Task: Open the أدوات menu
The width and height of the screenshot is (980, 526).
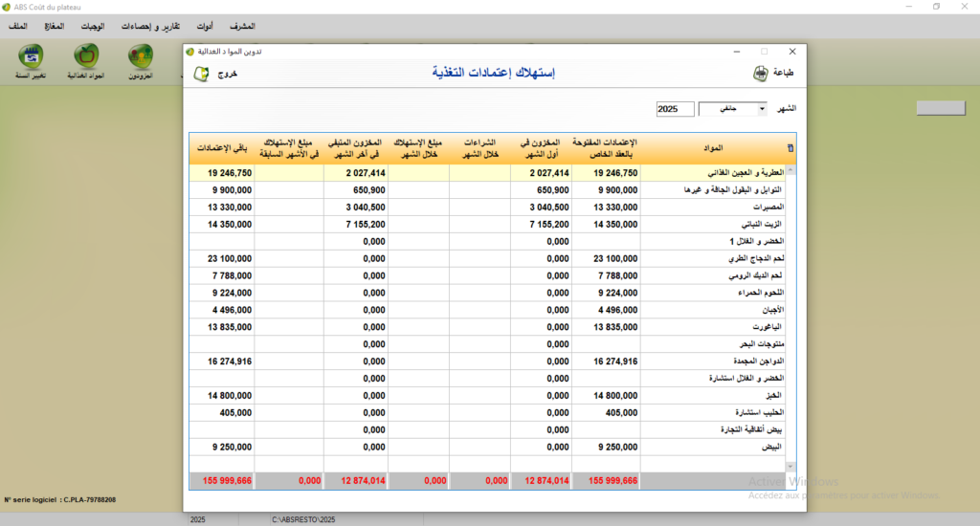Action: 204,26
